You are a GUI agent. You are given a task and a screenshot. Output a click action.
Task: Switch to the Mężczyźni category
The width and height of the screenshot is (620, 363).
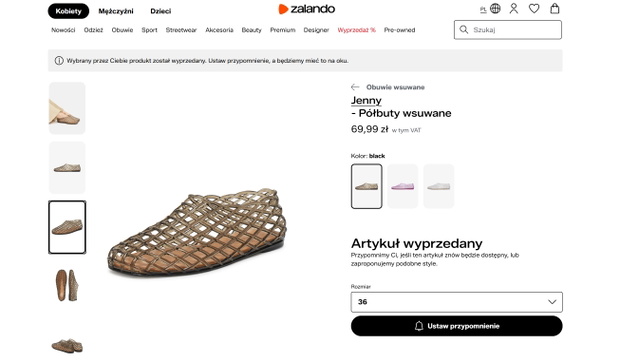pos(116,11)
